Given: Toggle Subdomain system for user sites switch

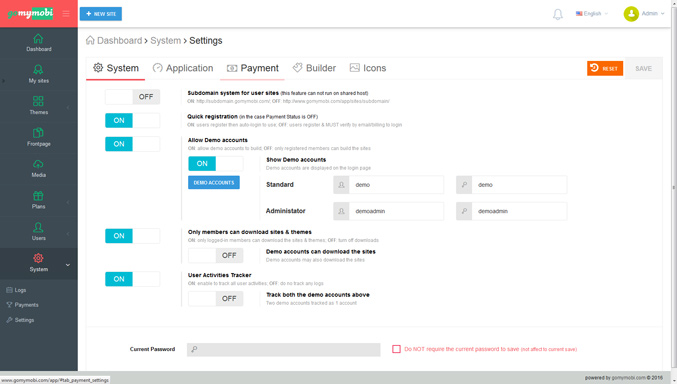Looking at the screenshot, I should click(133, 97).
